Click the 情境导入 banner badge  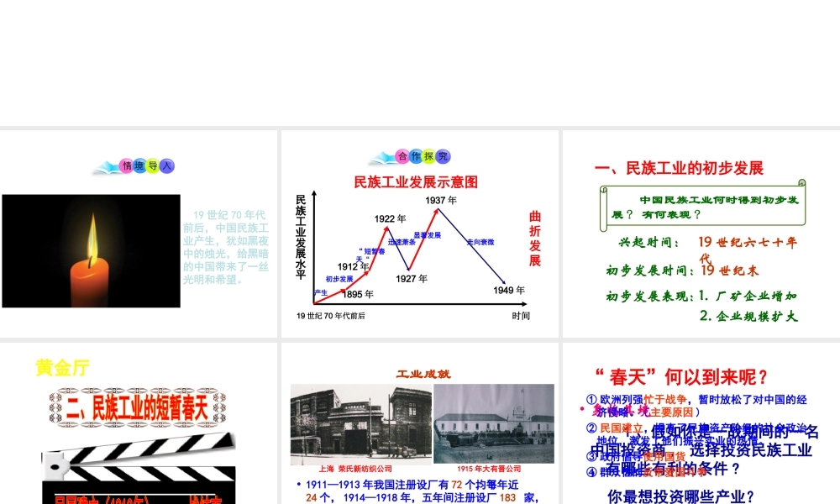[134, 166]
